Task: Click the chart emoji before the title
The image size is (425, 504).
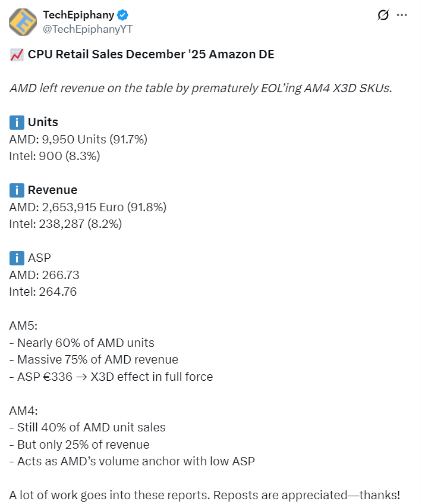Action: (16, 55)
